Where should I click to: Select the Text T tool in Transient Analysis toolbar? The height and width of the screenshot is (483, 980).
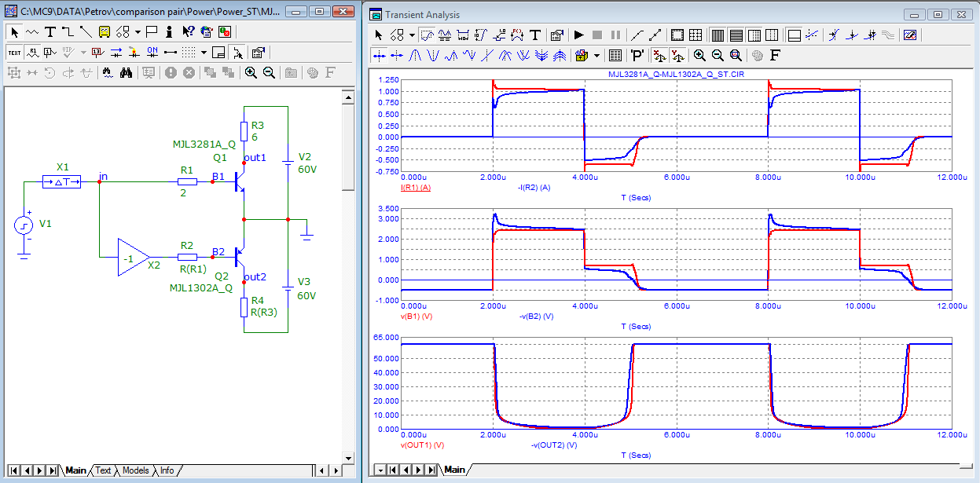pos(534,35)
